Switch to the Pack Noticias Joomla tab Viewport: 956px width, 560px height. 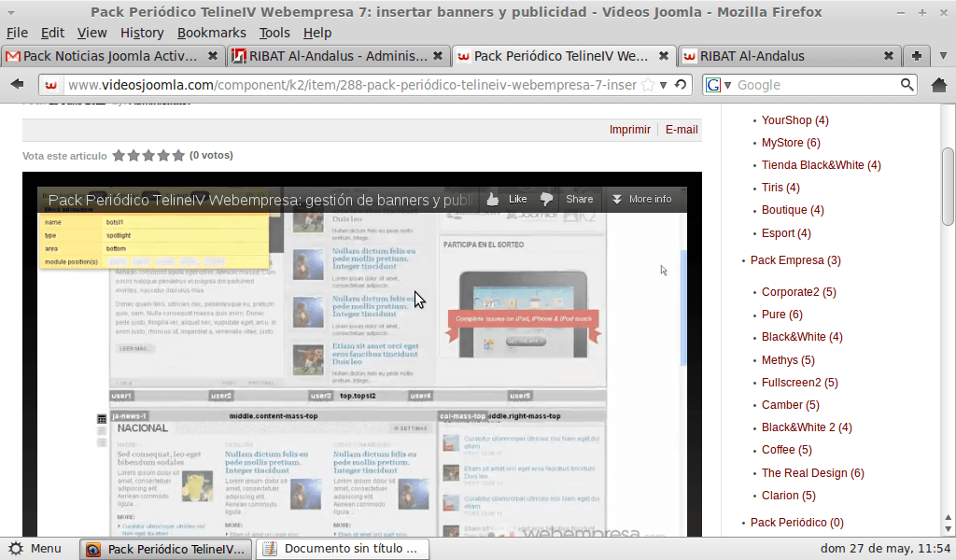click(113, 56)
